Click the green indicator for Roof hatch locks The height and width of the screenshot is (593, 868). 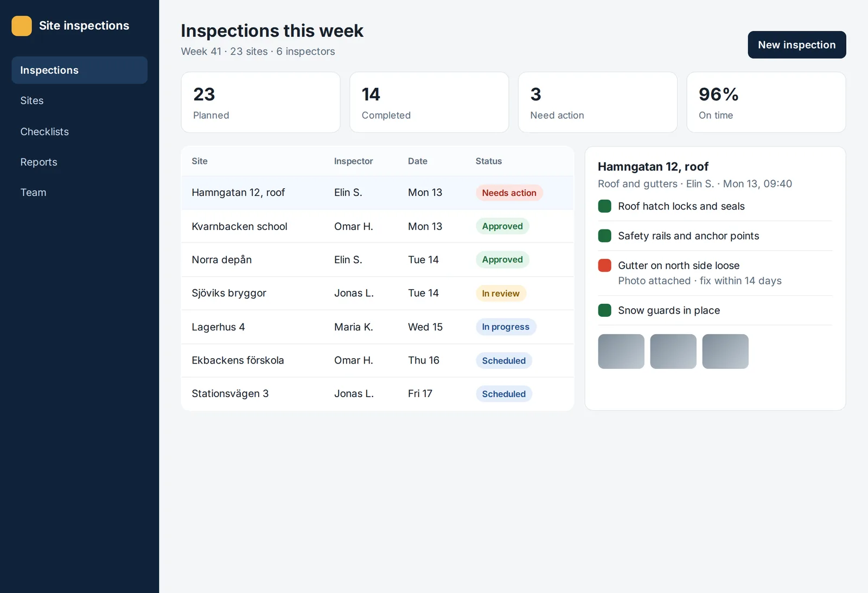point(604,206)
